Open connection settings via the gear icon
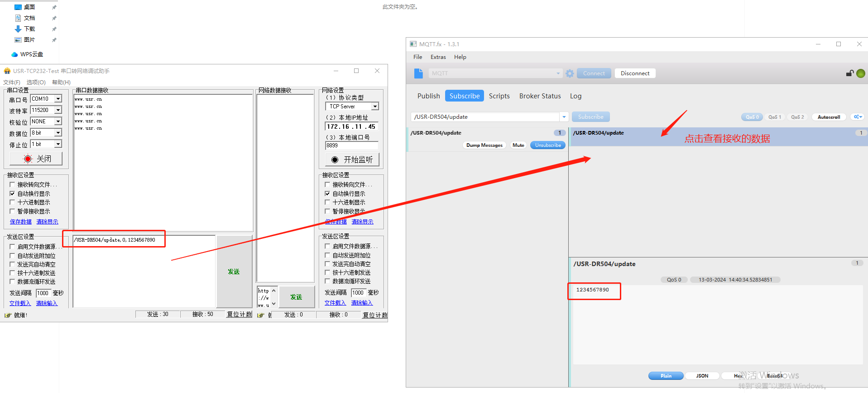 point(570,73)
